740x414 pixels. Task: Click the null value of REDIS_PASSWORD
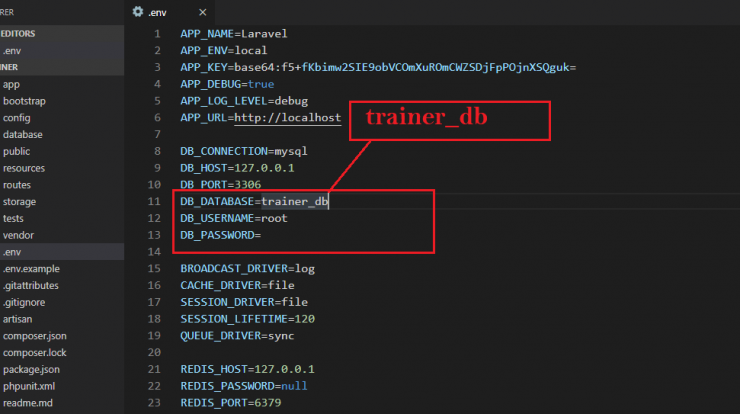click(294, 386)
